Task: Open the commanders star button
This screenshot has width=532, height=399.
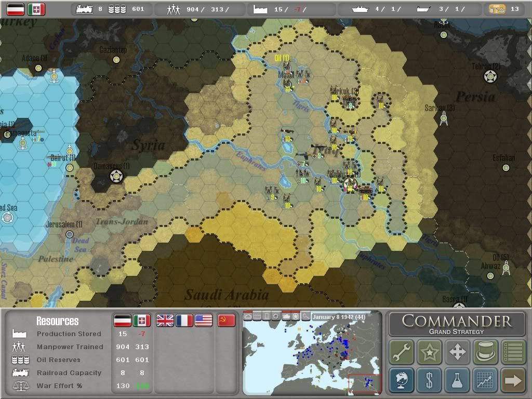Action: click(x=429, y=352)
